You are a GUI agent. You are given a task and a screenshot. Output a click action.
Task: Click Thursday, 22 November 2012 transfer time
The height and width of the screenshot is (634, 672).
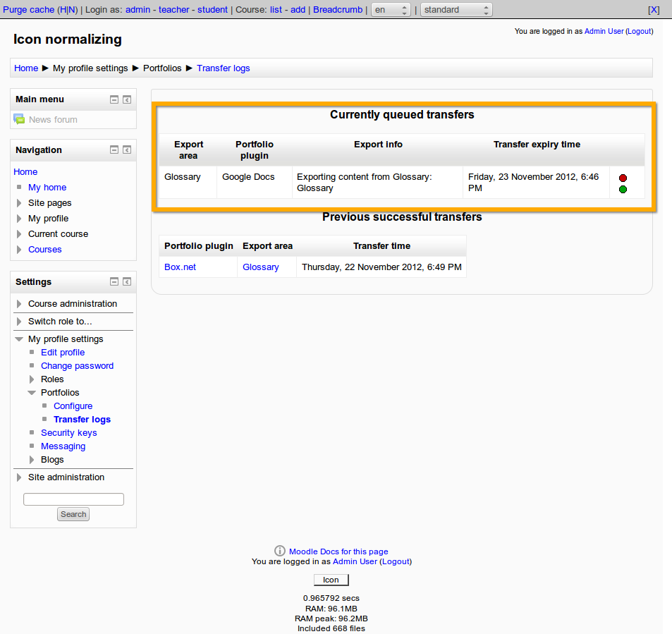tap(381, 267)
